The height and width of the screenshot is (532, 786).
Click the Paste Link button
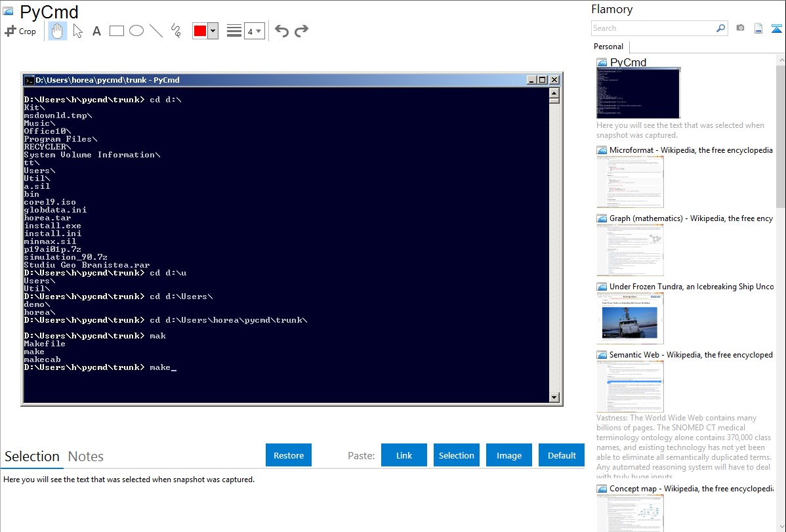coord(404,455)
